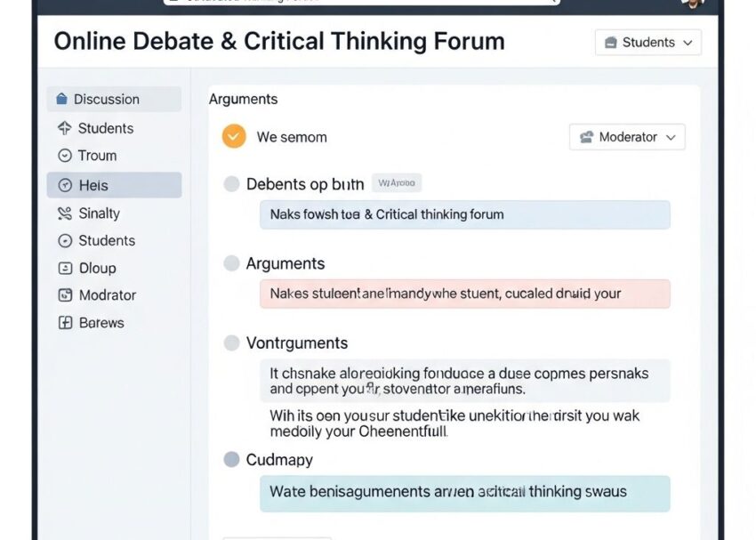This screenshot has width=756, height=540.
Task: Click the red highlighted Nakes stuleent message
Action: point(464,294)
